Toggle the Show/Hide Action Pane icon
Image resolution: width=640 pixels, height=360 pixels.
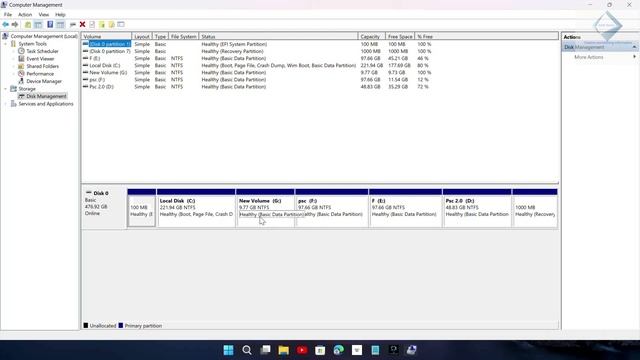click(x=60, y=25)
